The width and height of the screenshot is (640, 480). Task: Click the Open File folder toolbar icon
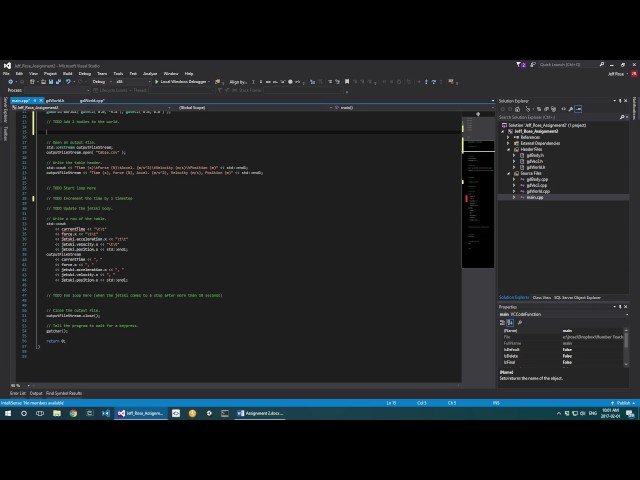click(x=43, y=82)
